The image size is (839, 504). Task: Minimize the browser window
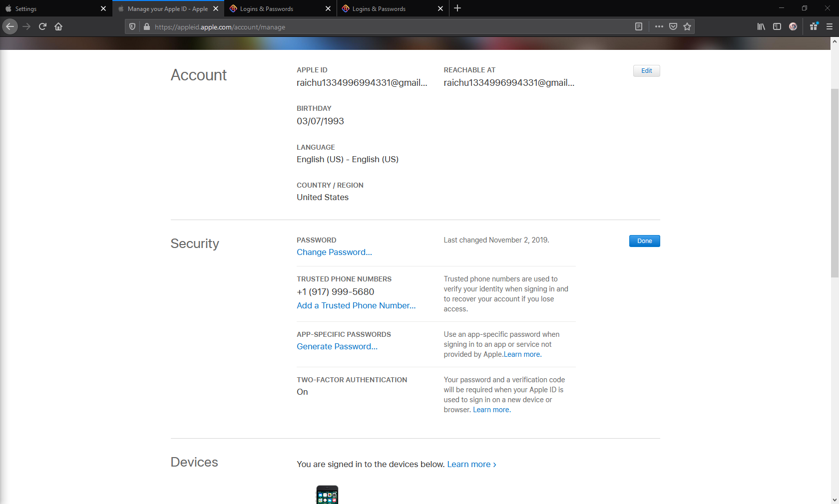coord(782,8)
